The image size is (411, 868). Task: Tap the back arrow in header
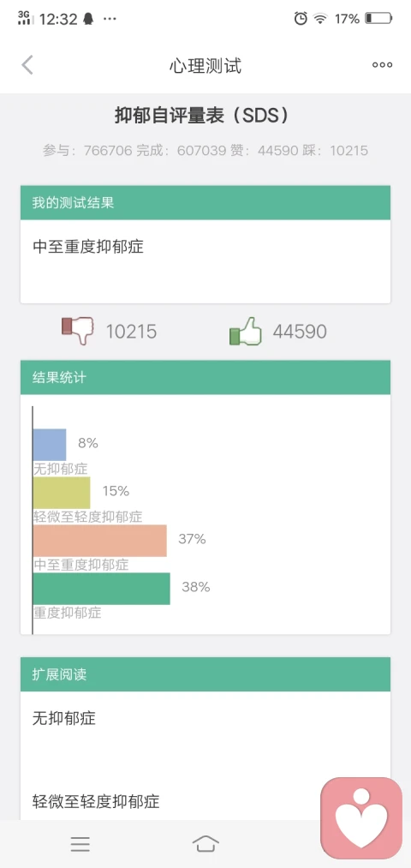pyautogui.click(x=27, y=65)
